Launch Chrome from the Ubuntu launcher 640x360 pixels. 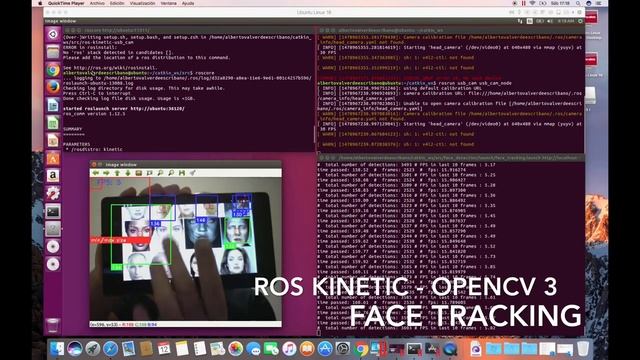click(53, 70)
